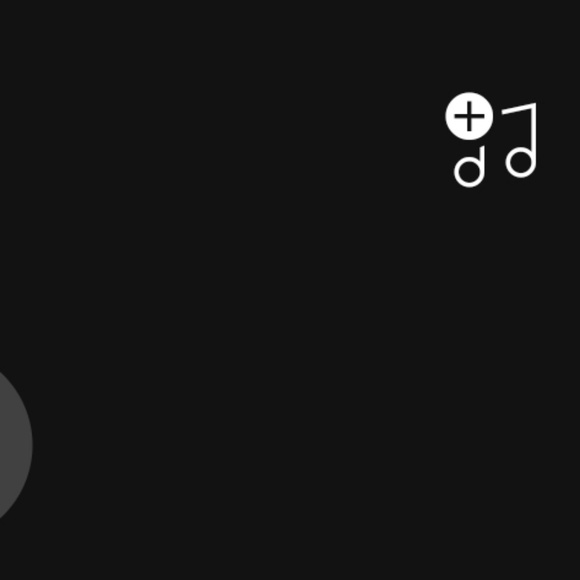
Task: Select the partially visible gray round button
Action: (15, 446)
